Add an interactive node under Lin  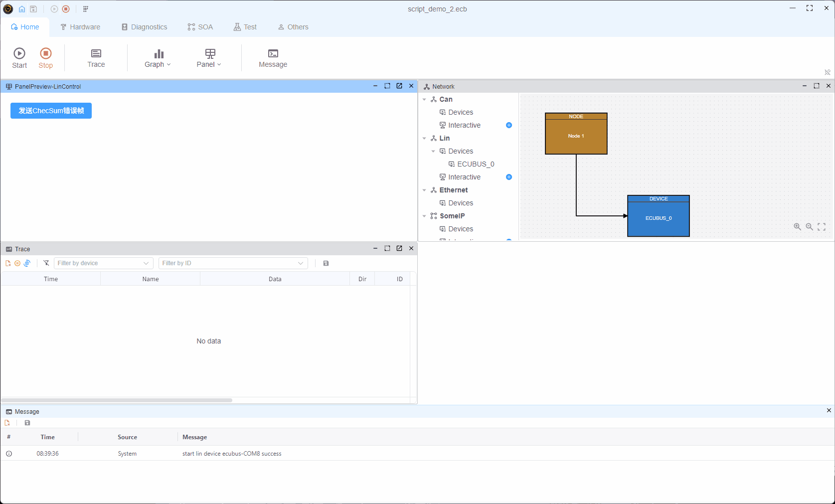[508, 177]
